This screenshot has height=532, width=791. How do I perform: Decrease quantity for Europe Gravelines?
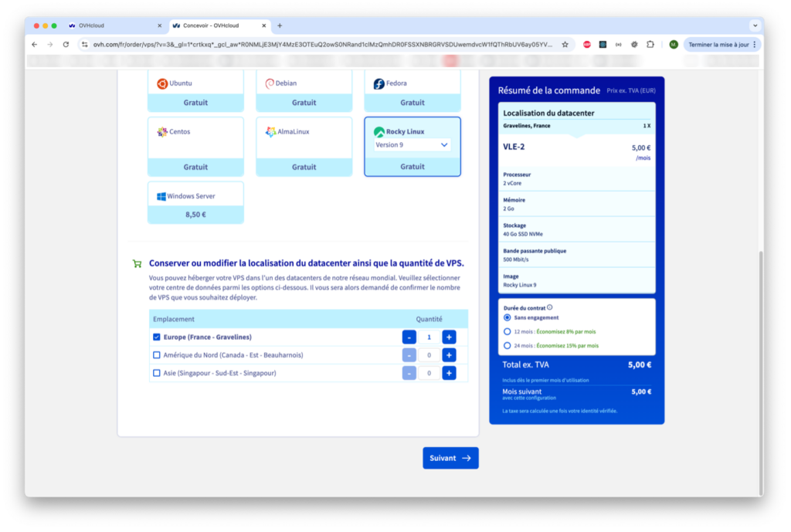pyautogui.click(x=409, y=337)
